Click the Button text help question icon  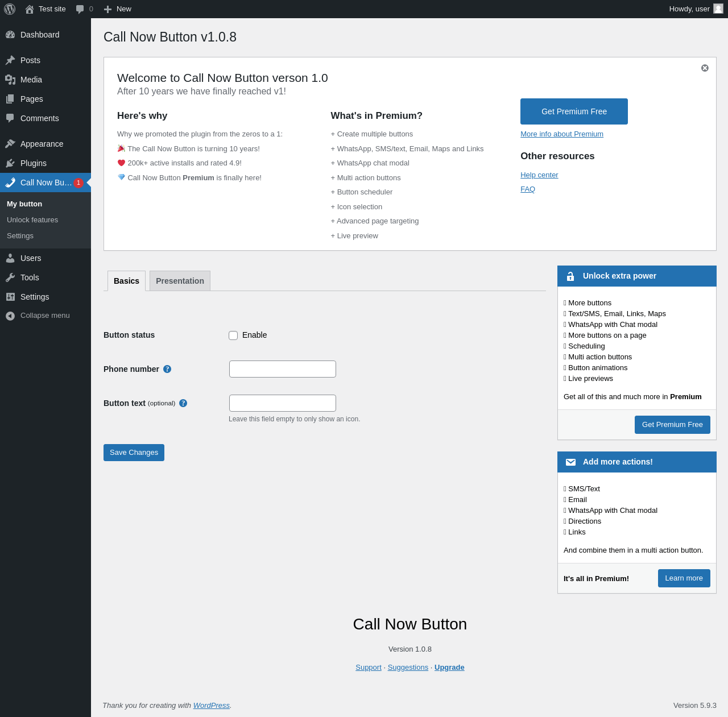click(x=183, y=403)
